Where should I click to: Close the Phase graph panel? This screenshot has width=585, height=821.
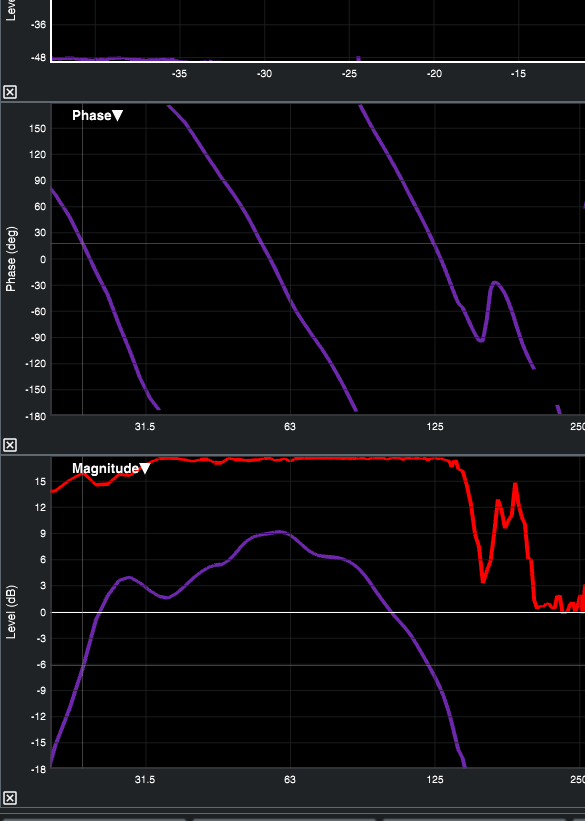[x=10, y=445]
